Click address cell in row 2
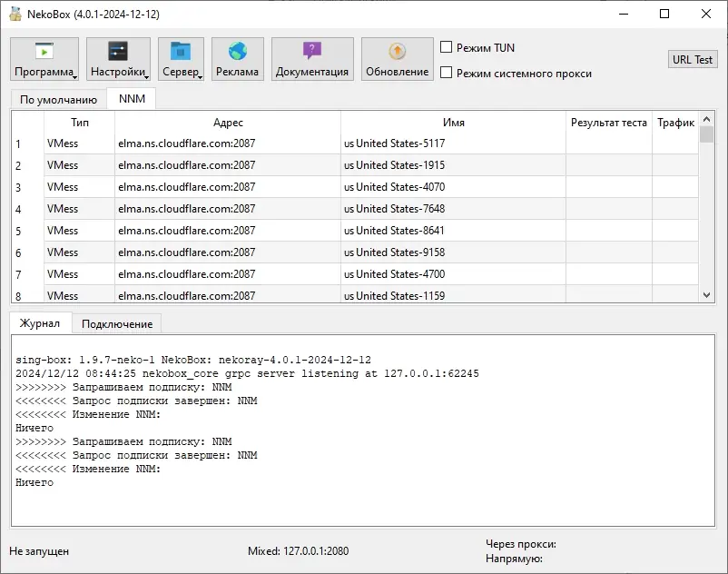This screenshot has height=574, width=728. pyautogui.click(x=228, y=165)
